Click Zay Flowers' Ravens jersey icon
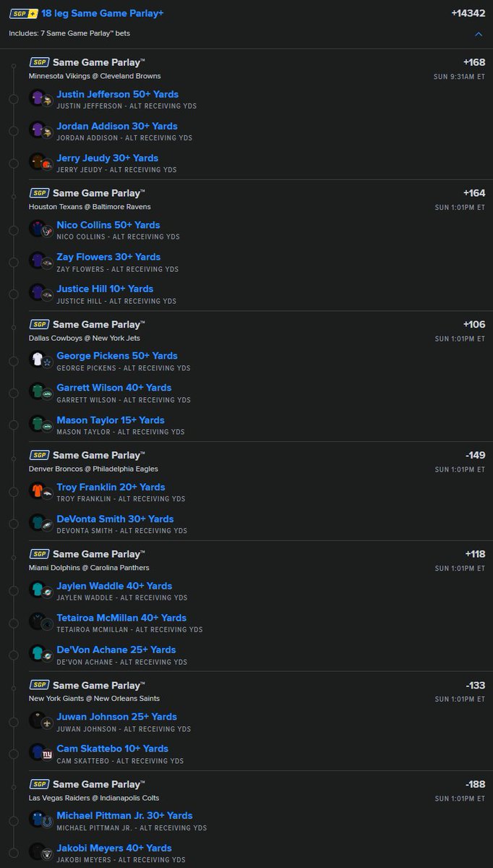Screen dimensions: 493x868 [x=38, y=260]
